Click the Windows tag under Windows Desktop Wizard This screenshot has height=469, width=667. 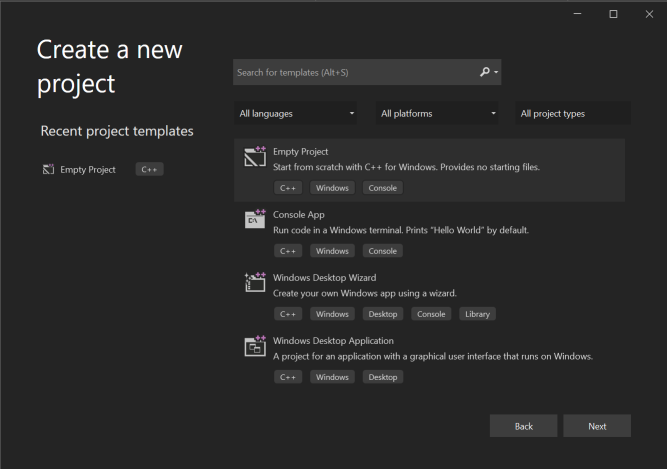[332, 314]
